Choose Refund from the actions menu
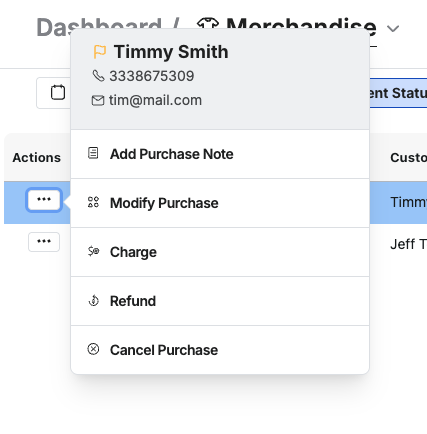Viewport: 427px width, 434px height. (x=220, y=301)
